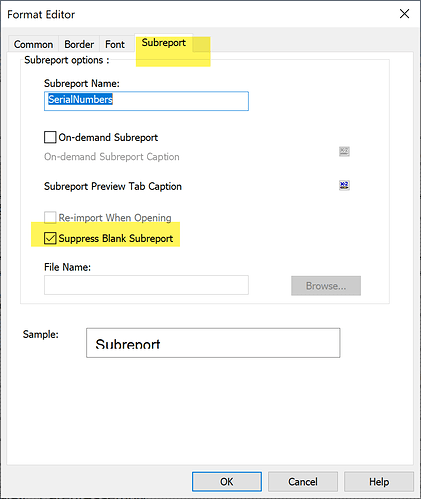Toggle Re-import When Opening checkbox
The image size is (421, 499).
tap(50, 217)
